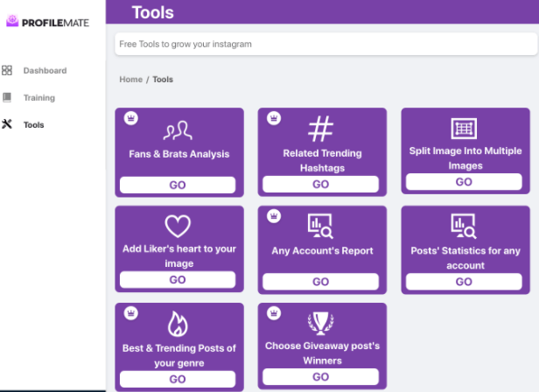Click GO under Fans & Brats Analysis

pyautogui.click(x=178, y=185)
